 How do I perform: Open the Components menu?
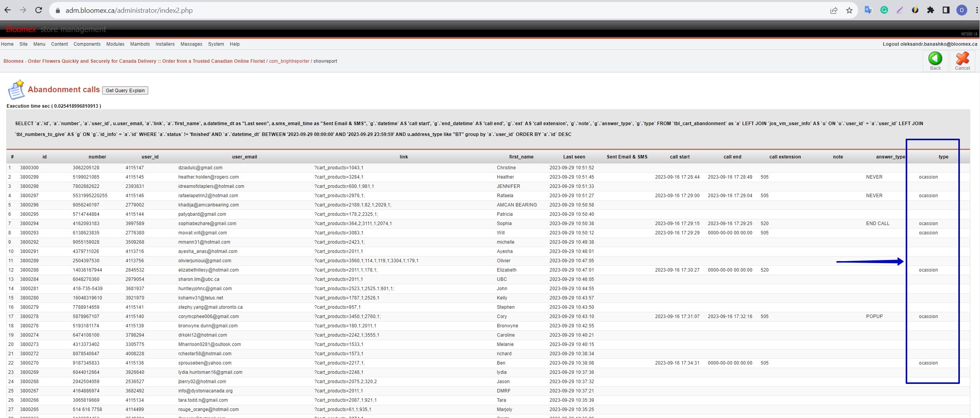tap(87, 44)
